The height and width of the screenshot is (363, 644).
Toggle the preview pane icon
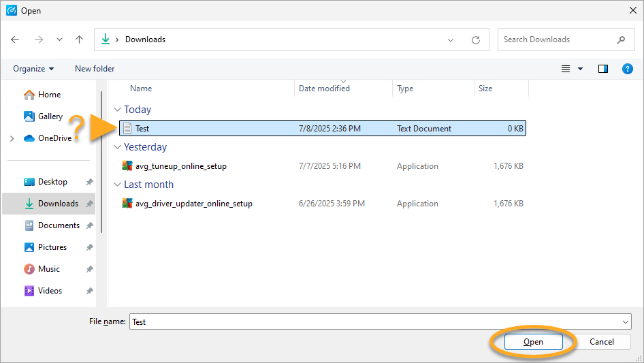point(602,69)
